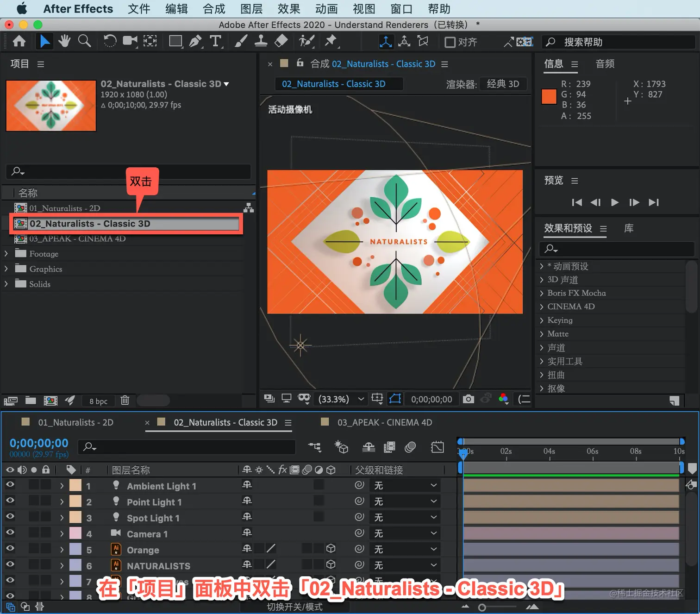Viewport: 700px width, 614px height.
Task: Toggle 3D layer switch for Orange layer
Action: tap(331, 549)
